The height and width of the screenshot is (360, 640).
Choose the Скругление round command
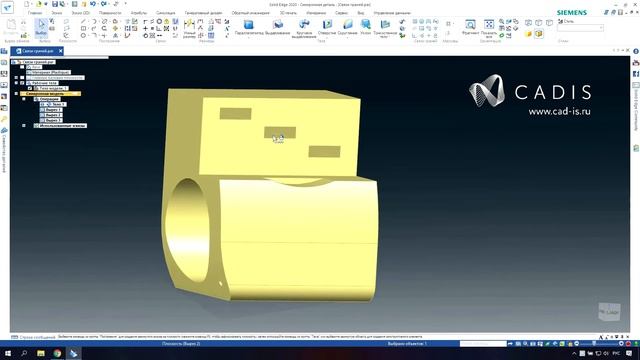347,27
